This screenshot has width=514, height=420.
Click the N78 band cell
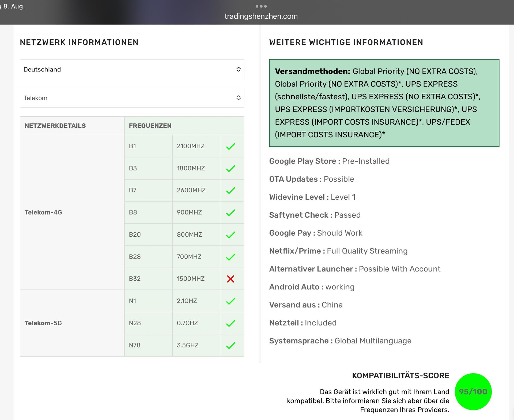[148, 345]
